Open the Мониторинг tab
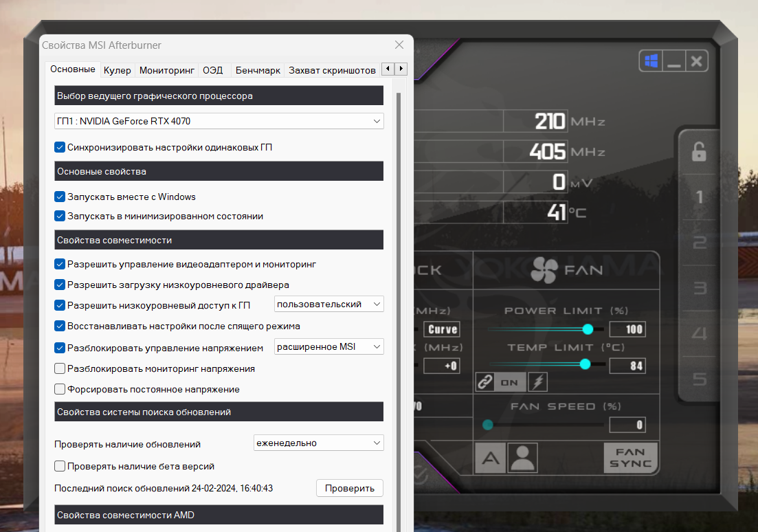The height and width of the screenshot is (532, 758). (x=167, y=71)
